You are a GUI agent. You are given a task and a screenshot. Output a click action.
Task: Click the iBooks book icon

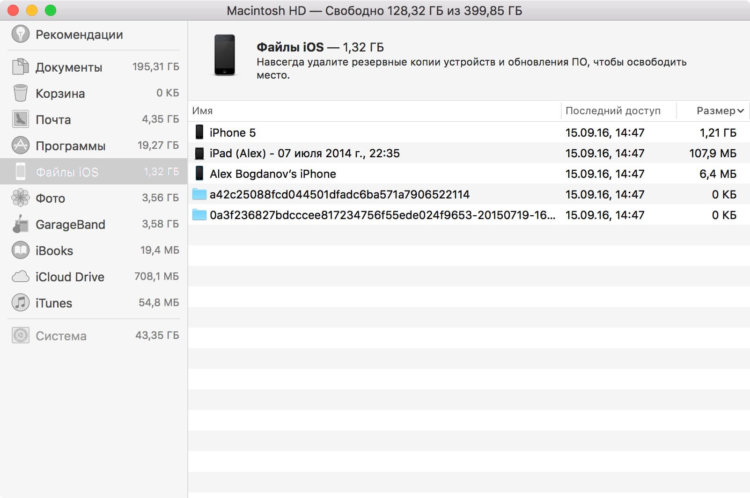[x=20, y=250]
